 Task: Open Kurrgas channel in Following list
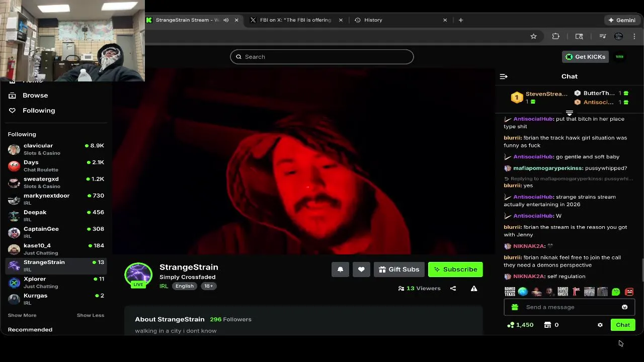56,299
